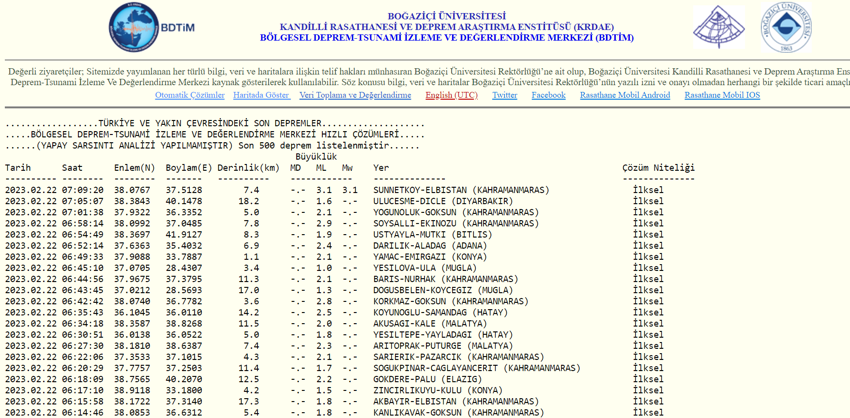This screenshot has height=418, width=850.
Task: Click the Tarih column header
Action: tap(18, 168)
